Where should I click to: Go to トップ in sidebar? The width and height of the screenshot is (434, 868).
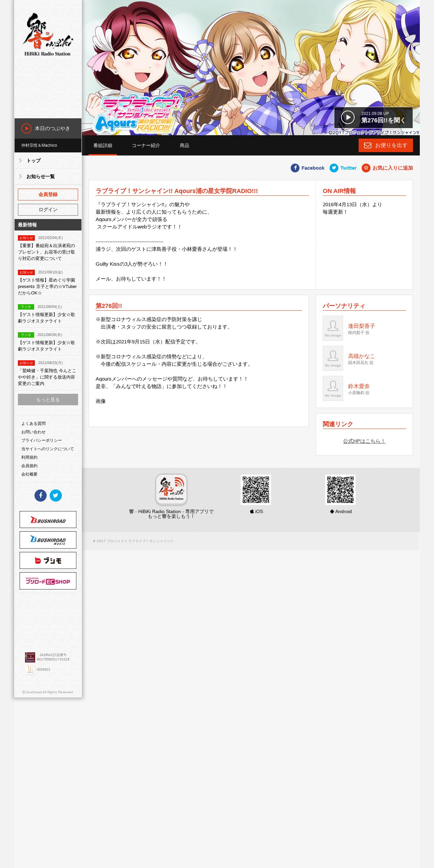pos(48,161)
